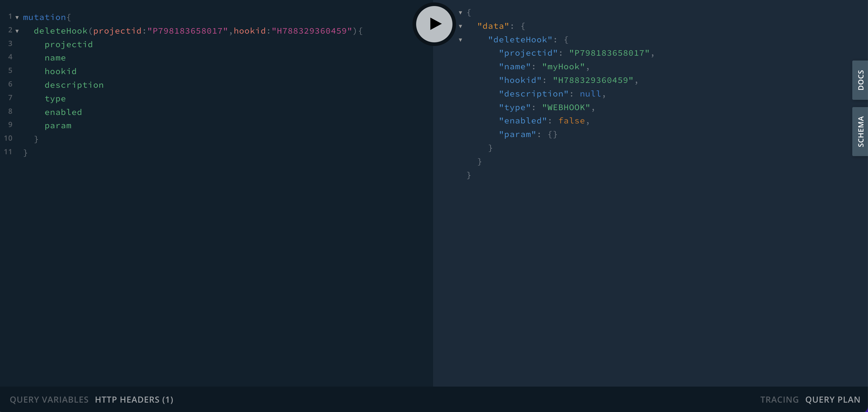Click the response value "myHook"
This screenshot has height=412, width=868.
pyautogui.click(x=563, y=67)
